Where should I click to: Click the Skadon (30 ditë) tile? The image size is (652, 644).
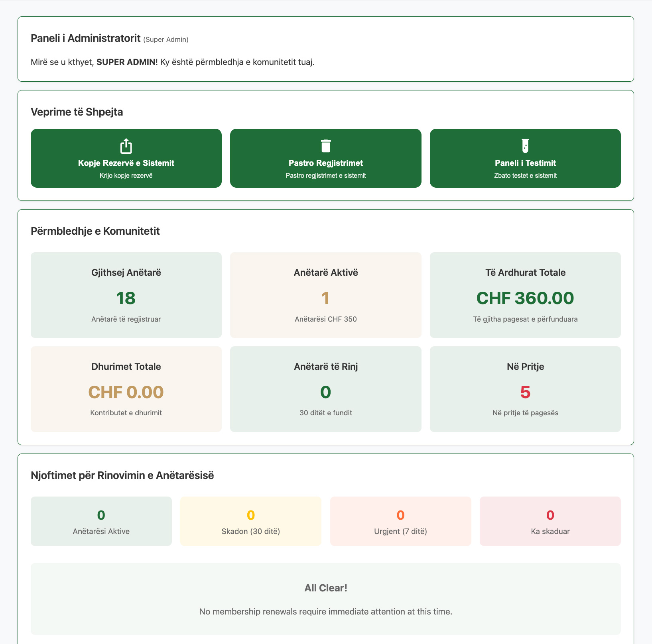pyautogui.click(x=251, y=521)
